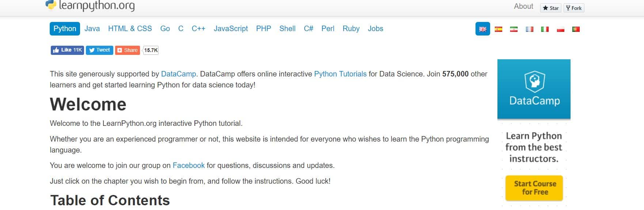Click the learnpython.org Python logo
The image size is (644, 210).
(x=51, y=5)
